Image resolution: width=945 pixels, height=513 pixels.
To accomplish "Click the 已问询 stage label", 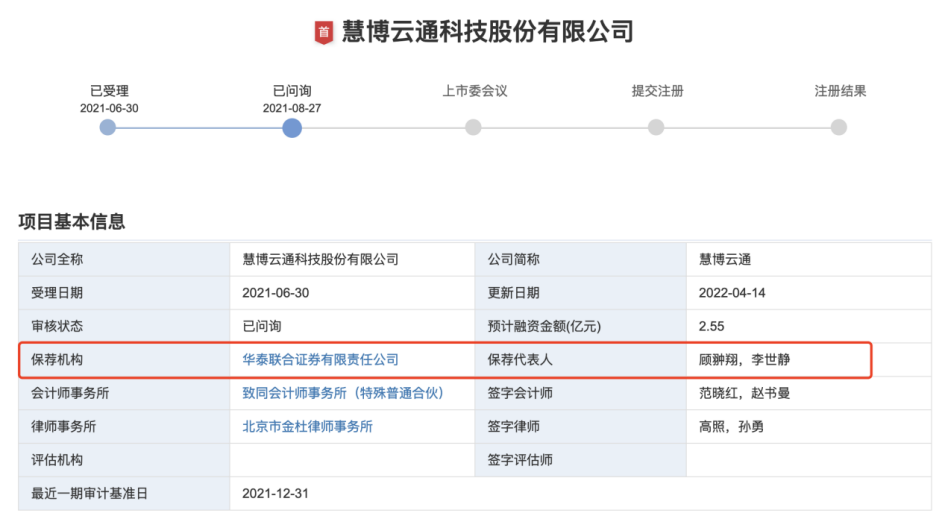I will tap(292, 91).
